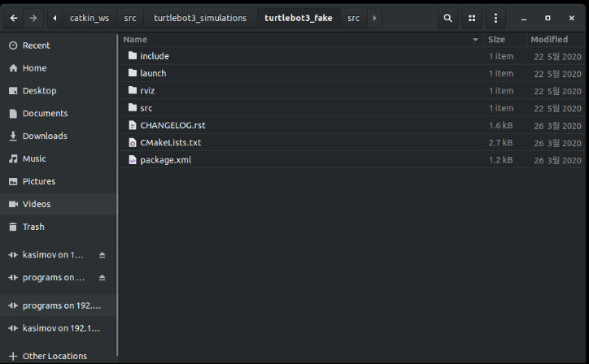Select the launch folder

tap(153, 74)
